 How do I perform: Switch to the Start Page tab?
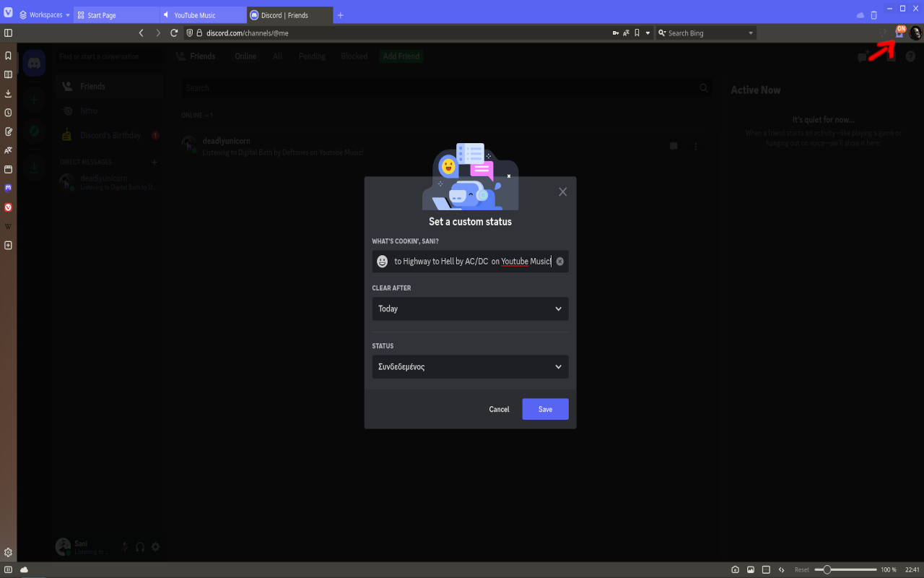(116, 15)
